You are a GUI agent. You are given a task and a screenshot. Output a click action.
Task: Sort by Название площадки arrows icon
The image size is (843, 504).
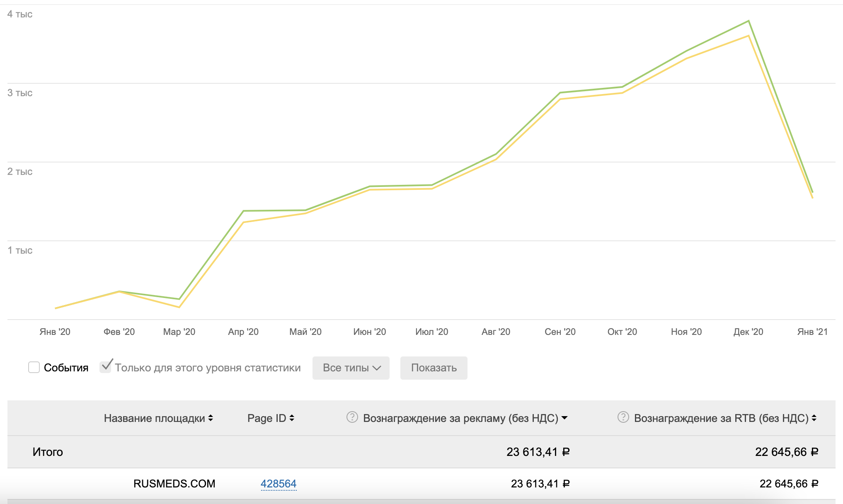pos(211,418)
